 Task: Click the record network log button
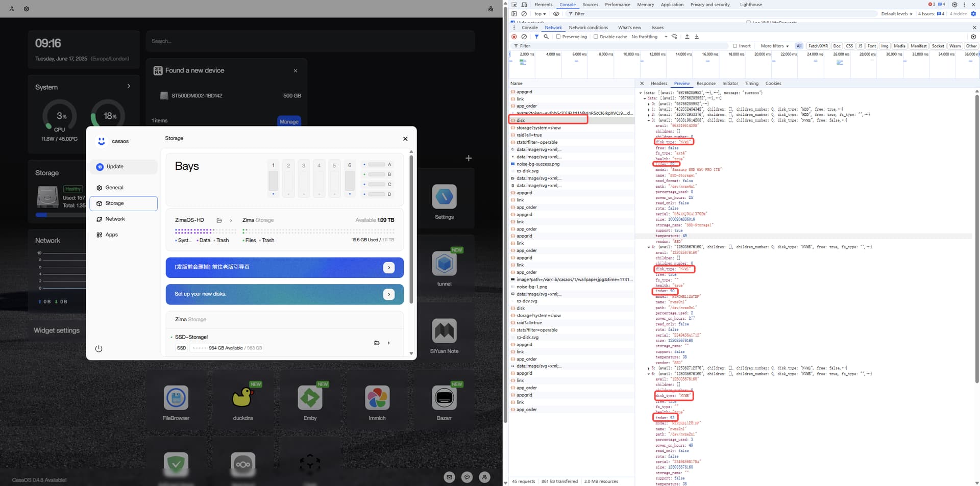pyautogui.click(x=514, y=37)
